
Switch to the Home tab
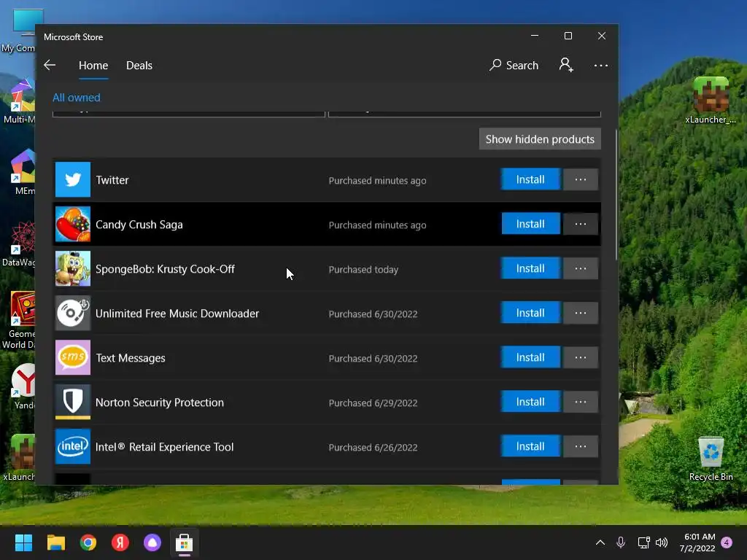point(93,65)
